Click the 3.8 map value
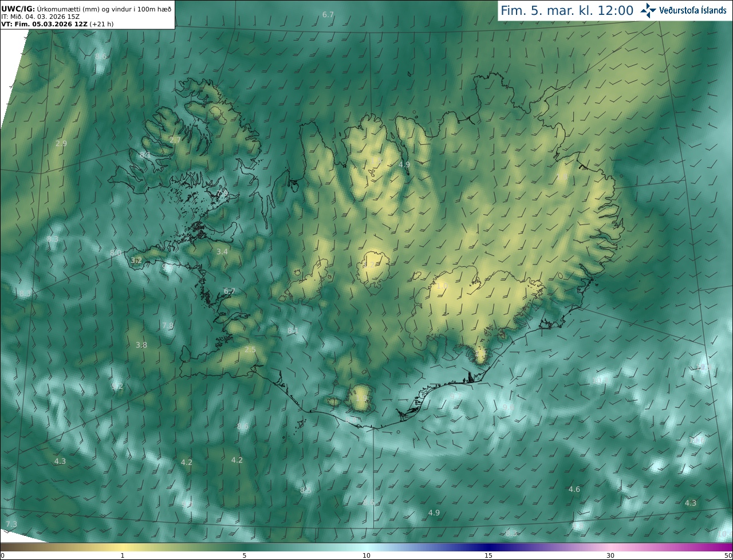 coord(141,345)
